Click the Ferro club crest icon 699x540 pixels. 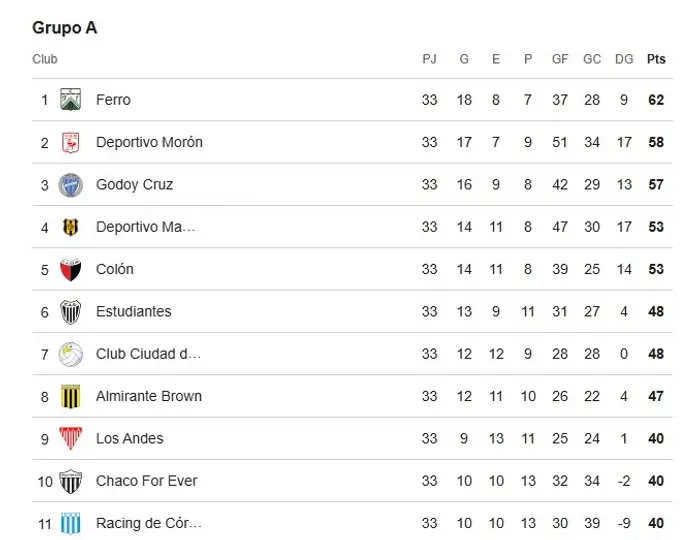(x=70, y=99)
